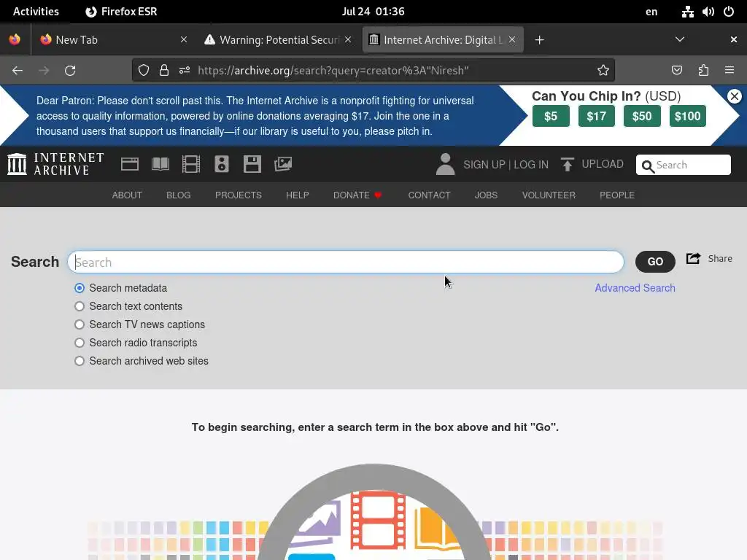Open the HELP menu item
This screenshot has height=560, width=747.
coord(298,195)
